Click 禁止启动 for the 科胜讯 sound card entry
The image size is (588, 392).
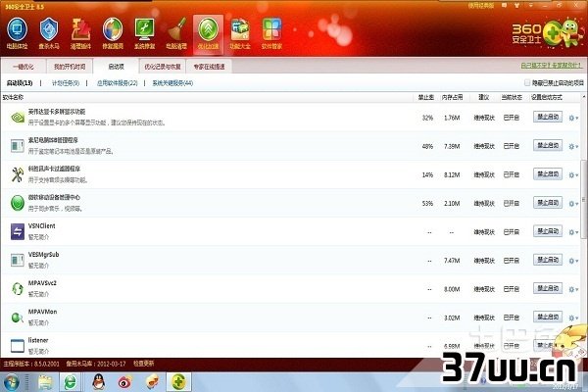coord(548,174)
